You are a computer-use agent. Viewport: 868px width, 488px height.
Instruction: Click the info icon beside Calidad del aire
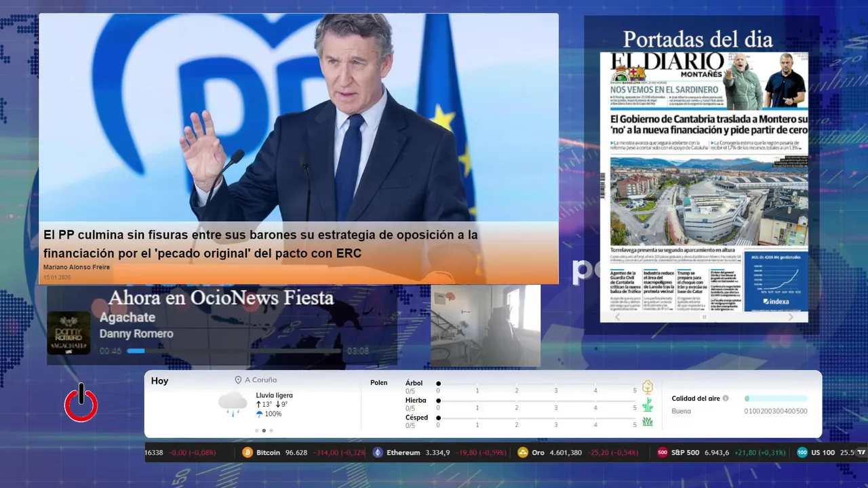726,399
